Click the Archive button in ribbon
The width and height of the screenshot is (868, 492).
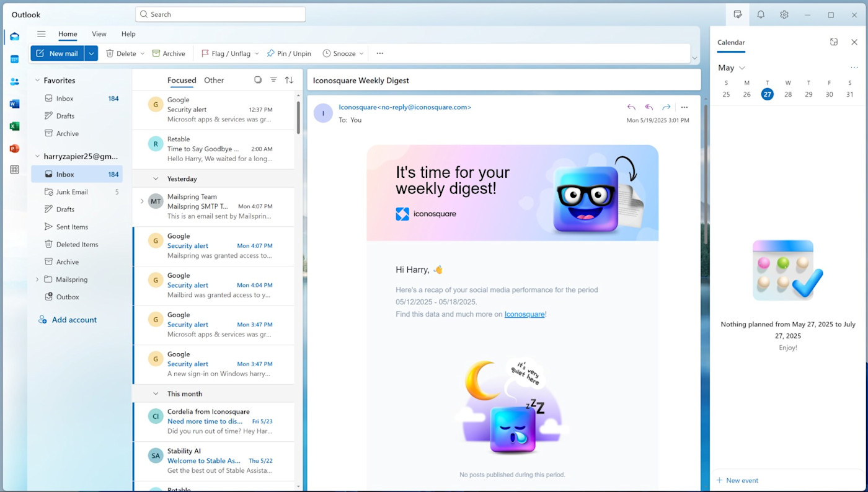(169, 53)
